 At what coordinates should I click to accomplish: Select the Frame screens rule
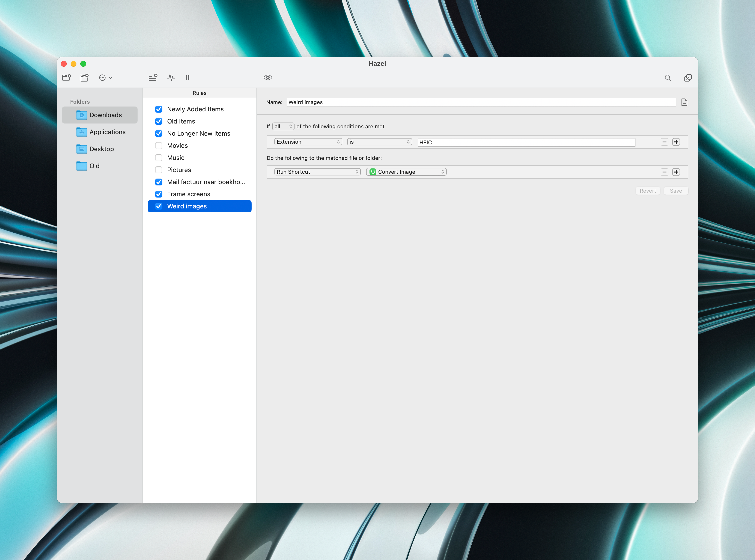click(189, 194)
